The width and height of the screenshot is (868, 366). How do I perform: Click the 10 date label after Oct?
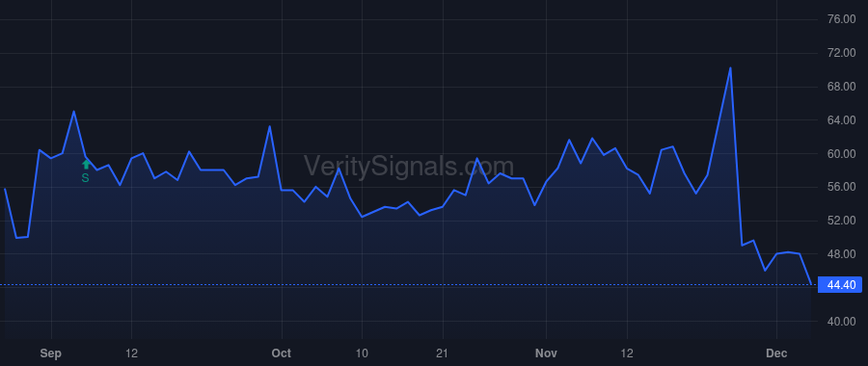(x=362, y=353)
